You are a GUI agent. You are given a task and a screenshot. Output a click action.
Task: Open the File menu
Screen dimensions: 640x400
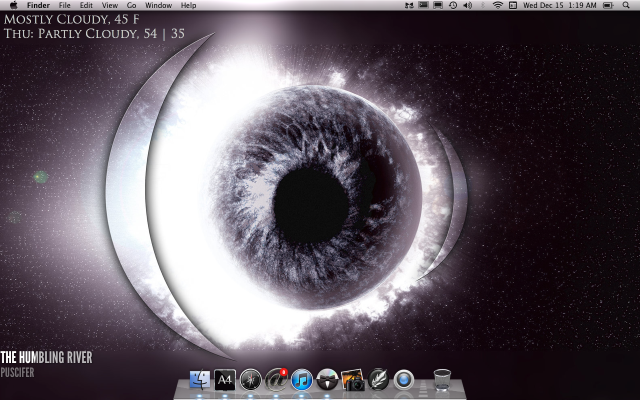pos(64,6)
